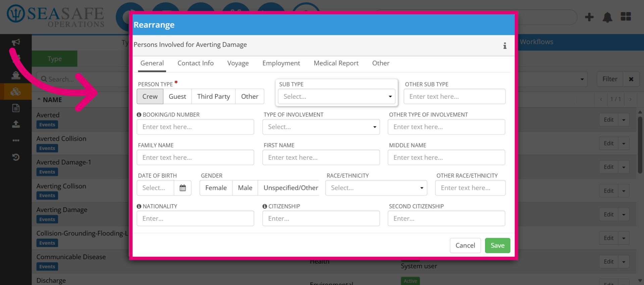This screenshot has width=644, height=285.
Task: Click the info icon in Rearrange dialog
Action: click(504, 46)
